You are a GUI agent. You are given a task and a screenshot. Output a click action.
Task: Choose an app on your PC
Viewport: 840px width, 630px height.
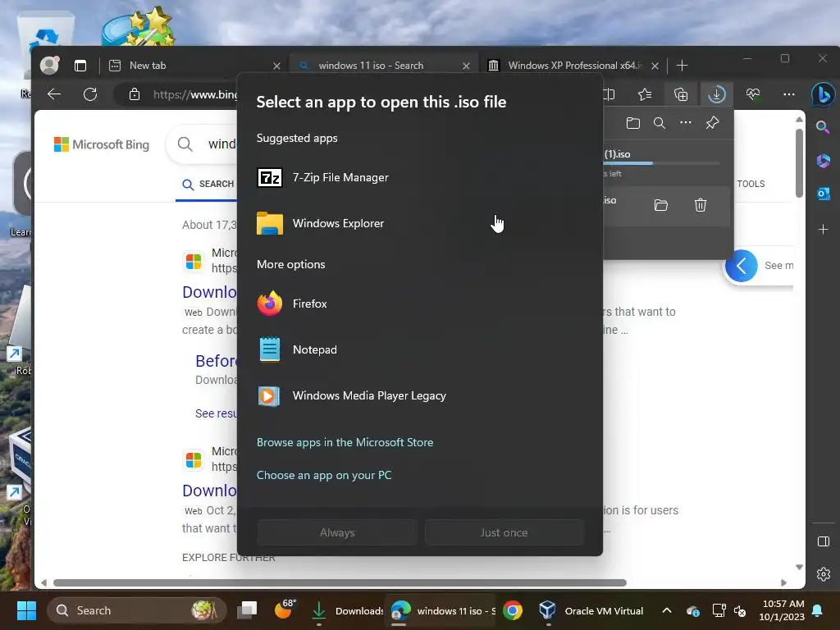pyautogui.click(x=324, y=475)
